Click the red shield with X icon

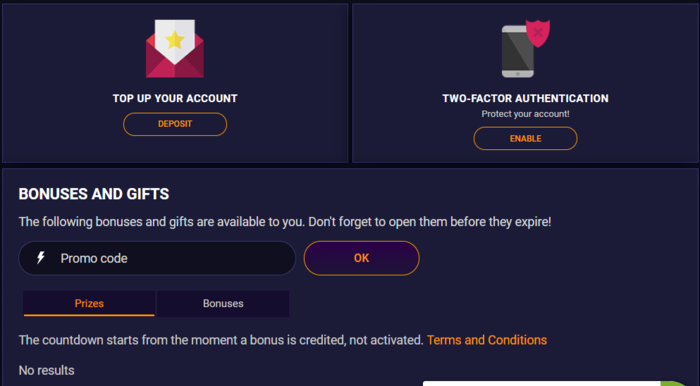tap(538, 33)
